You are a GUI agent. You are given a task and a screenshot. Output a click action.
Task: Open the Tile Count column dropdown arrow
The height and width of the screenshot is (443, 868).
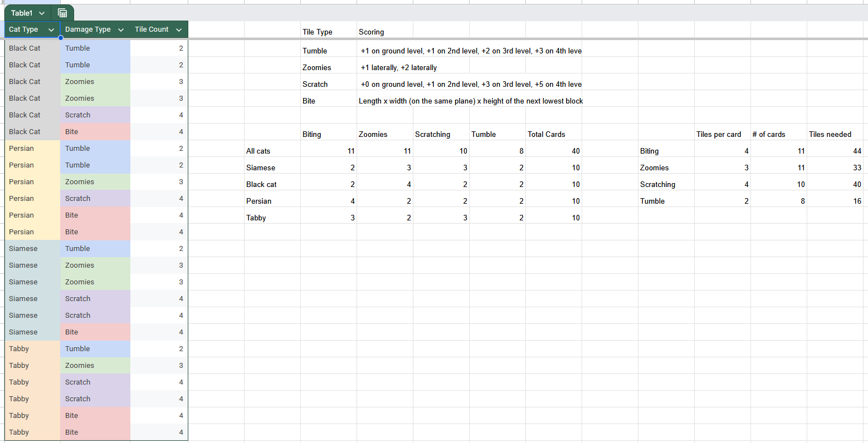(x=179, y=30)
